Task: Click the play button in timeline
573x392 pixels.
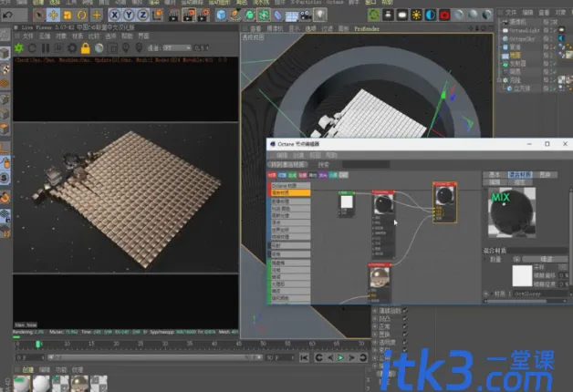Action: tap(341, 357)
